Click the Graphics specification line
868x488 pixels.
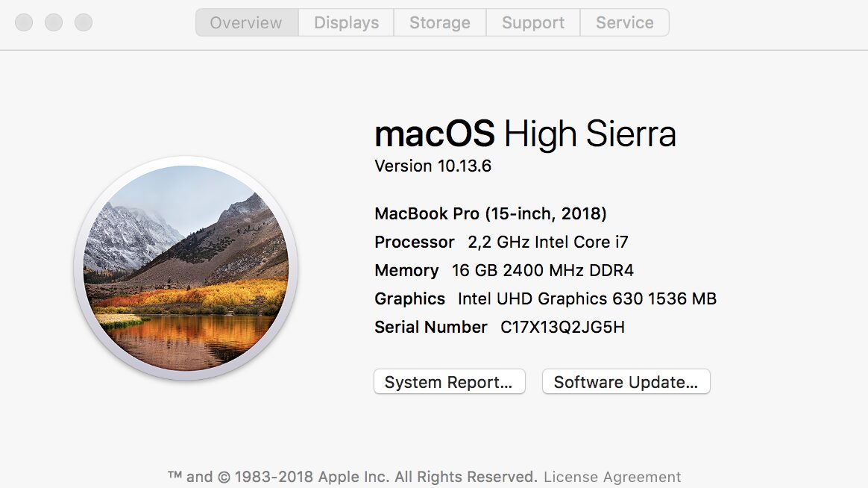point(545,298)
